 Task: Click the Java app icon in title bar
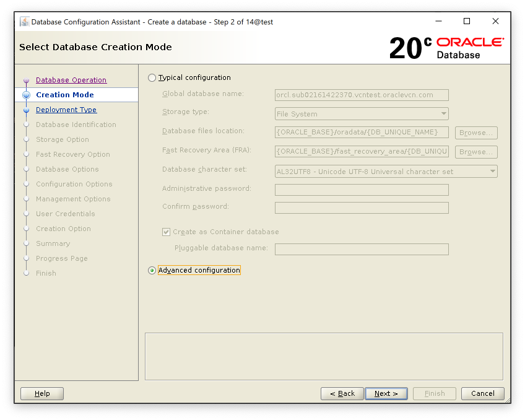pos(24,22)
